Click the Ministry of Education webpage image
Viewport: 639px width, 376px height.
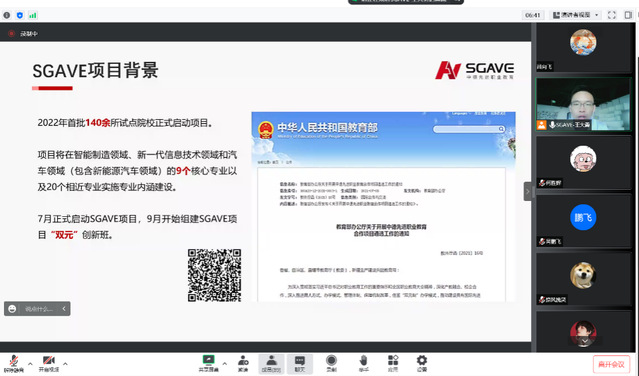coord(383,207)
